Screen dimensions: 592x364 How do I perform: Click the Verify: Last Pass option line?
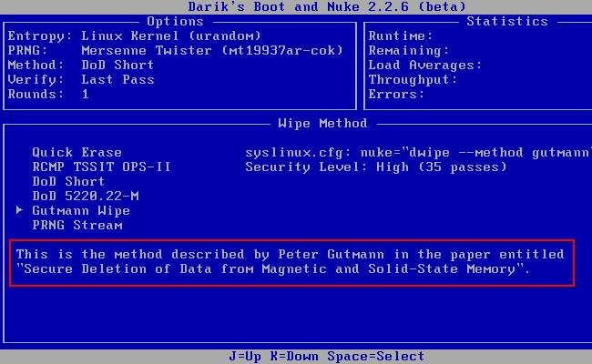[81, 79]
